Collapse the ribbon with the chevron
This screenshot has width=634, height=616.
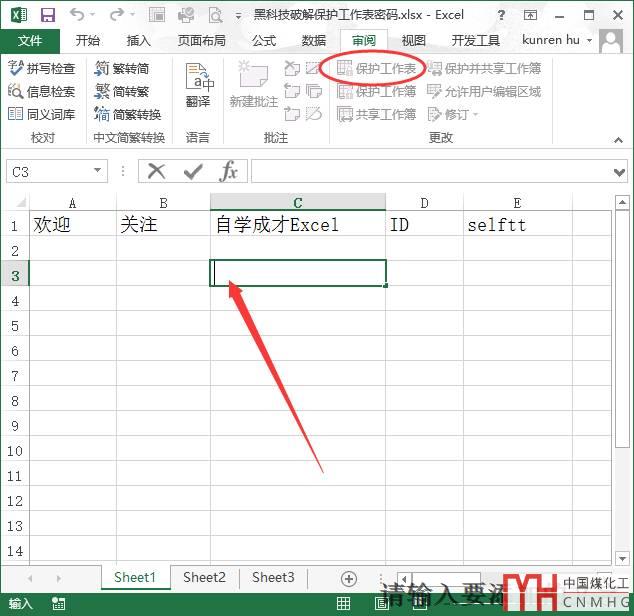[x=618, y=140]
